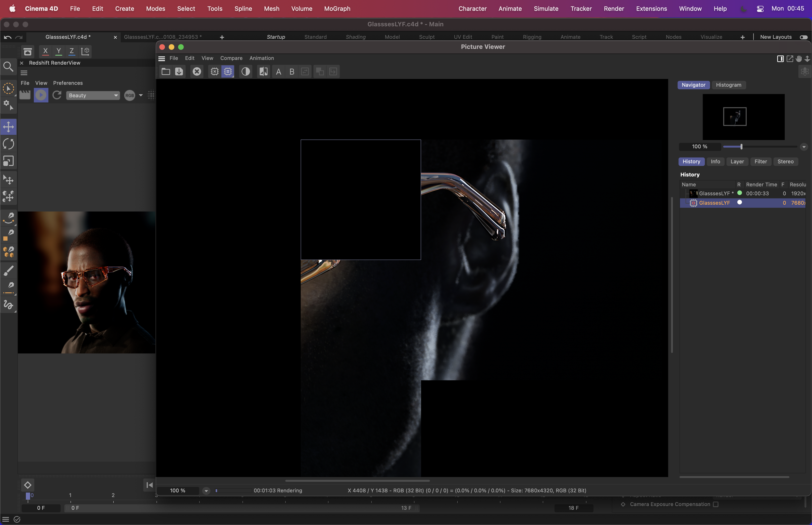The image size is (812, 525).
Task: Switch to the Layer tab
Action: pos(737,161)
